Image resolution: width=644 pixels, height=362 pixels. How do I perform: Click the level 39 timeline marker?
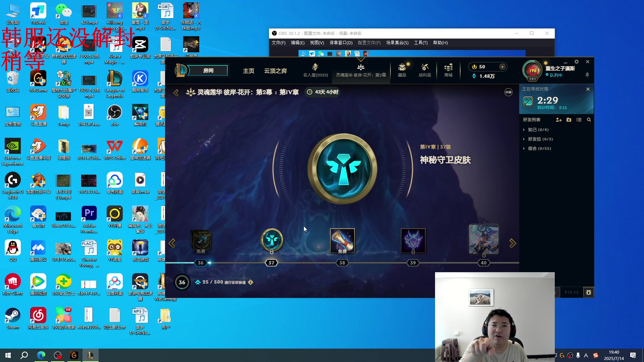(413, 263)
